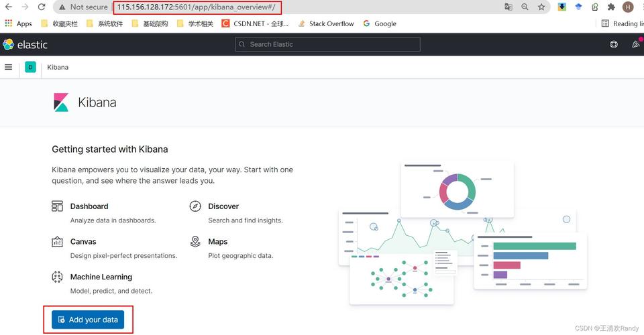Open the Canvas link
This screenshot has width=644, height=335.
(83, 242)
